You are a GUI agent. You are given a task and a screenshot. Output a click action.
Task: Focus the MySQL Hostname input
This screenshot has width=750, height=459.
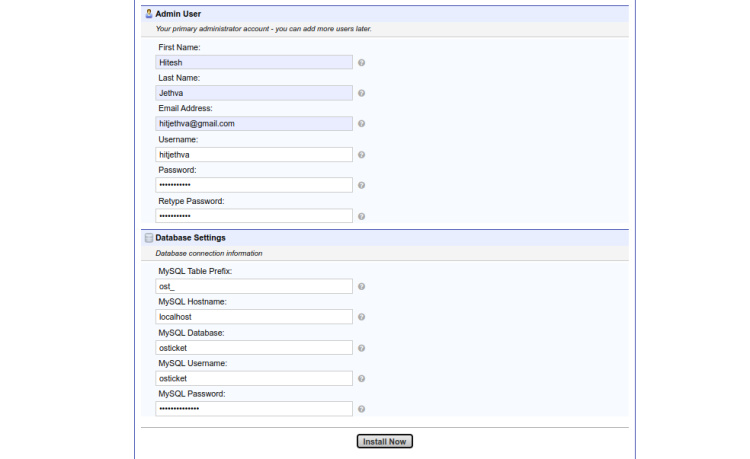[x=254, y=317]
